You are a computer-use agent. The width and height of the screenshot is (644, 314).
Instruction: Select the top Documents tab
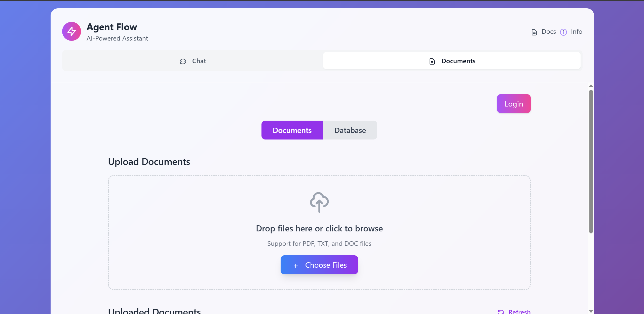[x=452, y=61]
